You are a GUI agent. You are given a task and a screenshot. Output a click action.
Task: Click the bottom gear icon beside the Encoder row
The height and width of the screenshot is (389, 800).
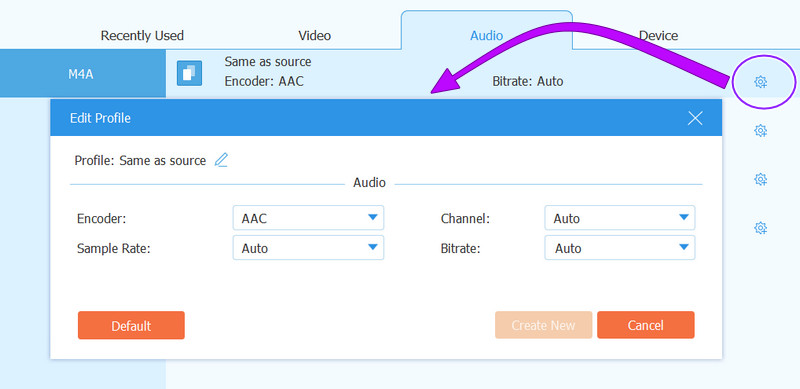pyautogui.click(x=760, y=228)
